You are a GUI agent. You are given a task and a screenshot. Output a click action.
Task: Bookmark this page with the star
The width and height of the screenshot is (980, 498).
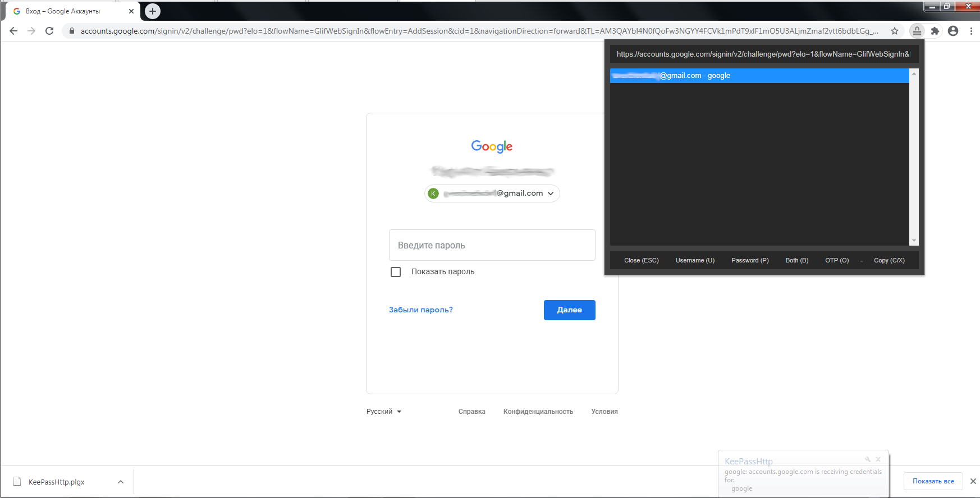pos(895,31)
